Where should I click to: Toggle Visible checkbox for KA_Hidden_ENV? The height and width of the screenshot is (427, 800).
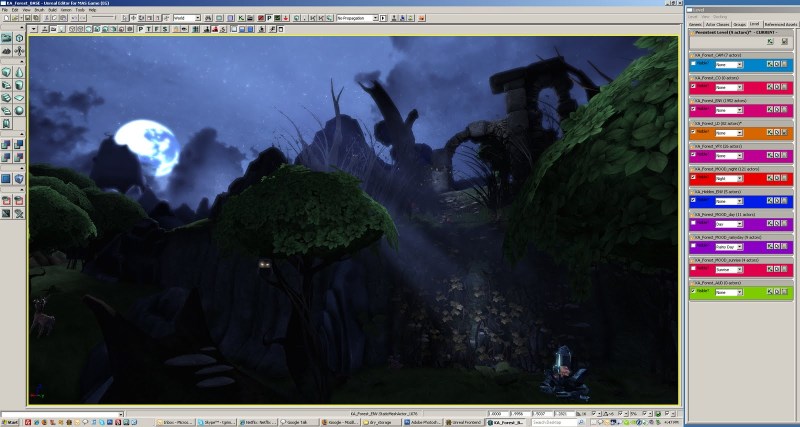tap(693, 200)
